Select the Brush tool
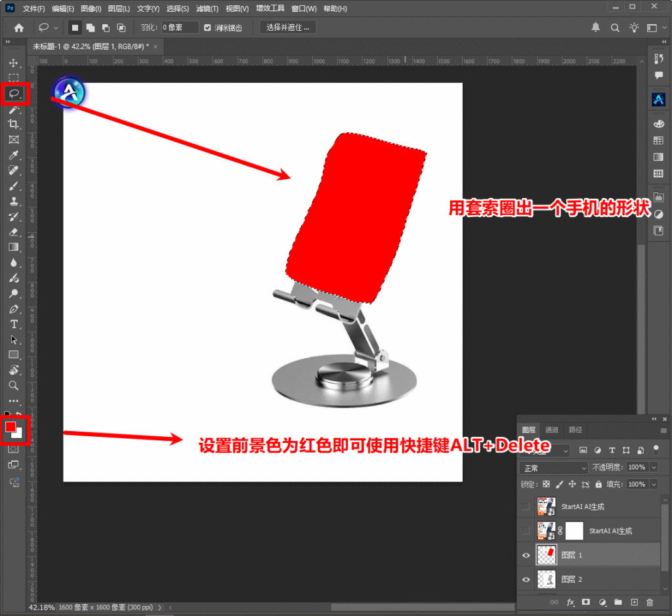This screenshot has height=616, width=672. pyautogui.click(x=14, y=186)
